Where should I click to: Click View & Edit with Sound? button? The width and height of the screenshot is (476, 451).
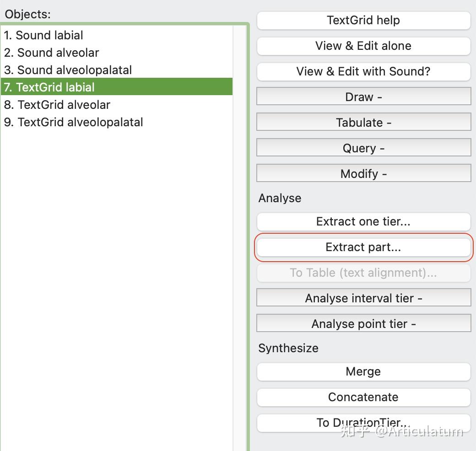tap(363, 71)
